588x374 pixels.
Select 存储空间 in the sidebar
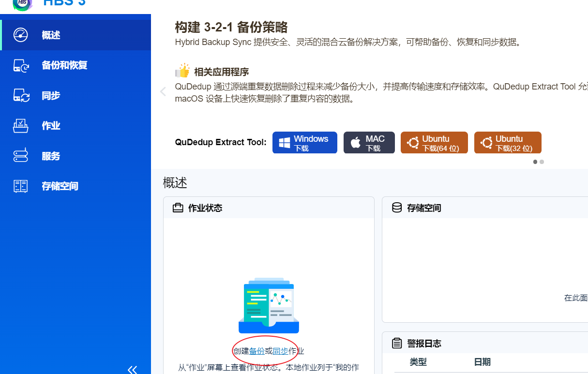click(x=75, y=186)
